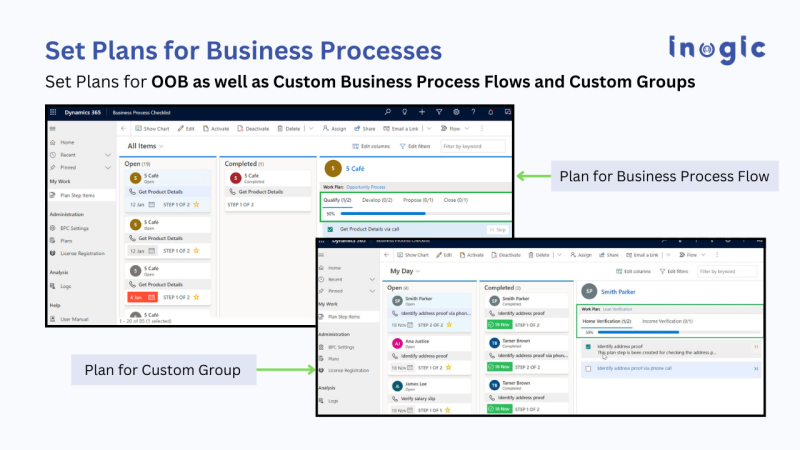Screen dimensions: 800x450
Task: Star the first S Café open card
Action: [197, 204]
